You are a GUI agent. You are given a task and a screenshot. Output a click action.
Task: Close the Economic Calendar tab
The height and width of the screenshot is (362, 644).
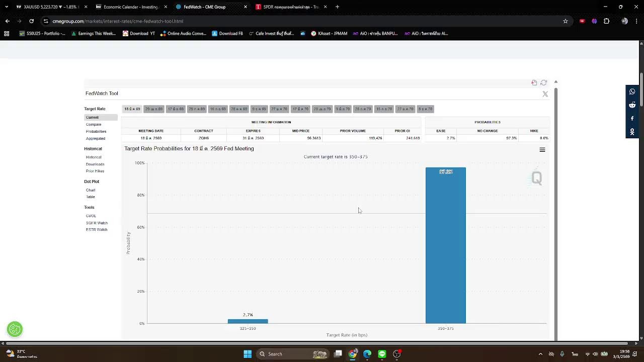click(166, 7)
